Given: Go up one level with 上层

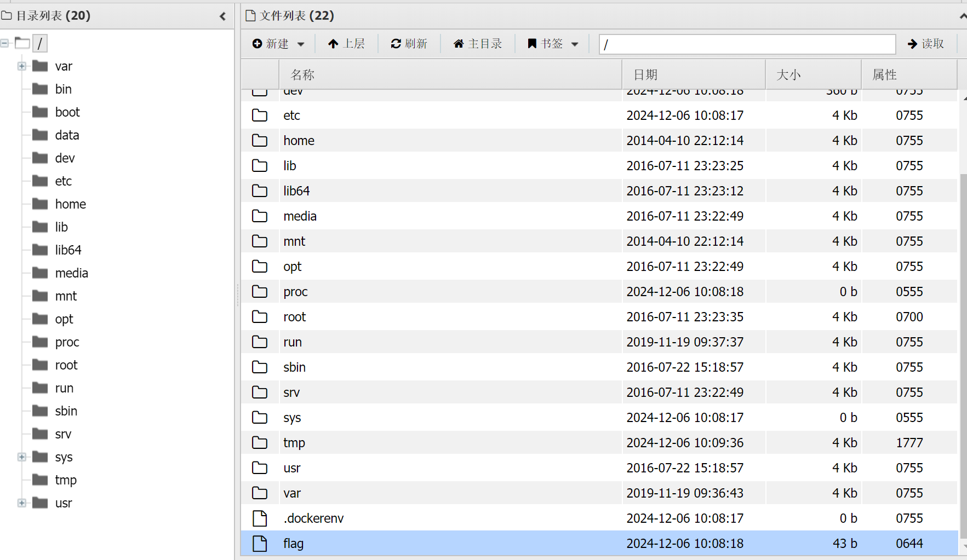Looking at the screenshot, I should [x=346, y=44].
